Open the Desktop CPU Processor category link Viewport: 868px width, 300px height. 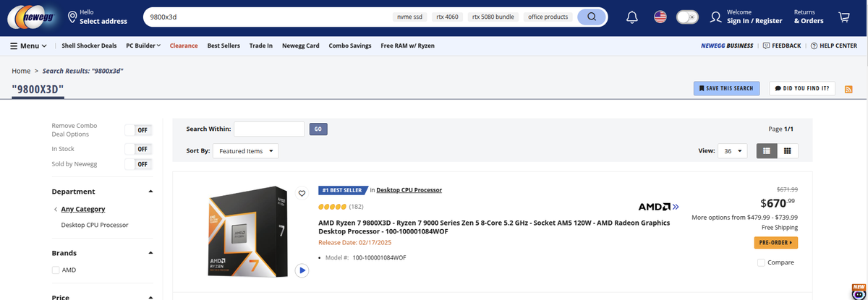click(409, 190)
